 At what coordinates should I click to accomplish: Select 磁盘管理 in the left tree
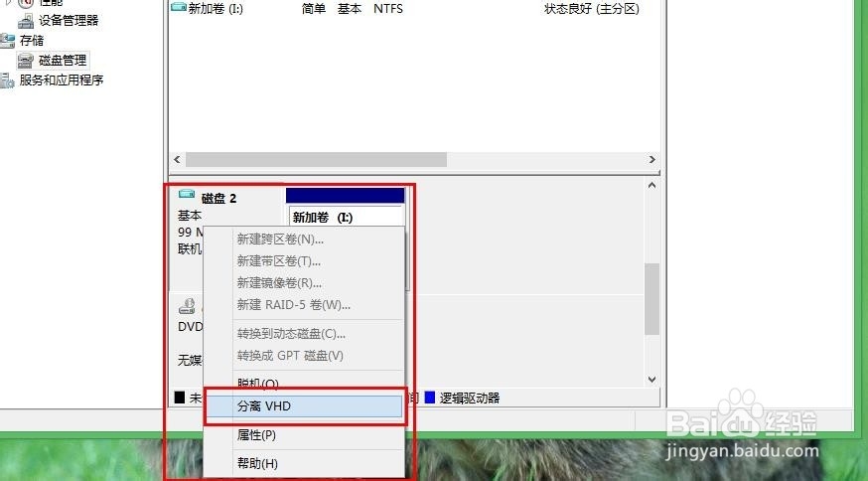point(63,60)
